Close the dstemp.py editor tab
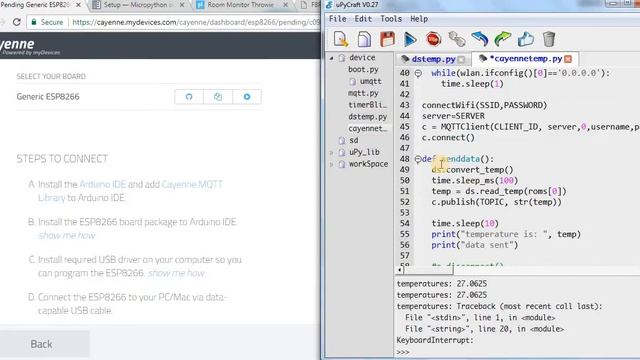 point(461,60)
